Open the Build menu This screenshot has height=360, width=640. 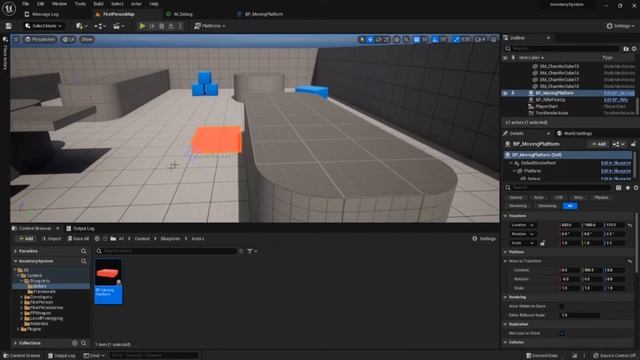(98, 4)
